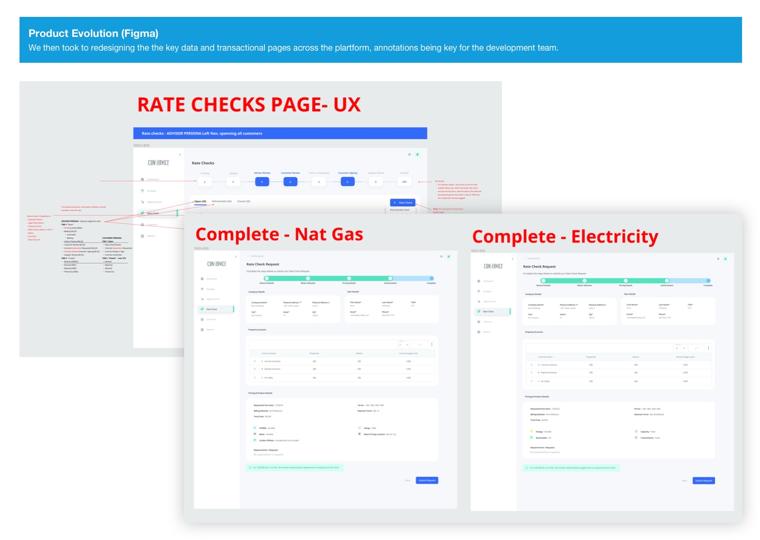
Task: Click the logo in the Electricity mockup sidebar
Action: 493,266
